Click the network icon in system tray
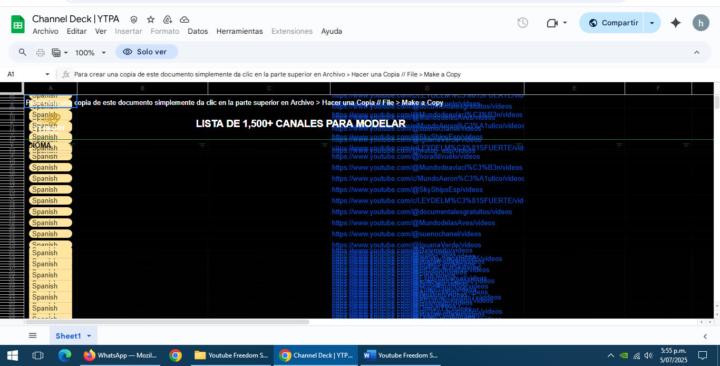This screenshot has height=366, width=720. pos(636,355)
